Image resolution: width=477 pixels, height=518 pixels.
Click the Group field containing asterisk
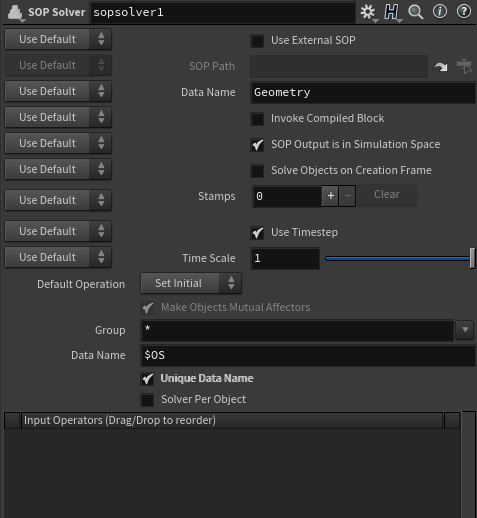click(x=297, y=330)
